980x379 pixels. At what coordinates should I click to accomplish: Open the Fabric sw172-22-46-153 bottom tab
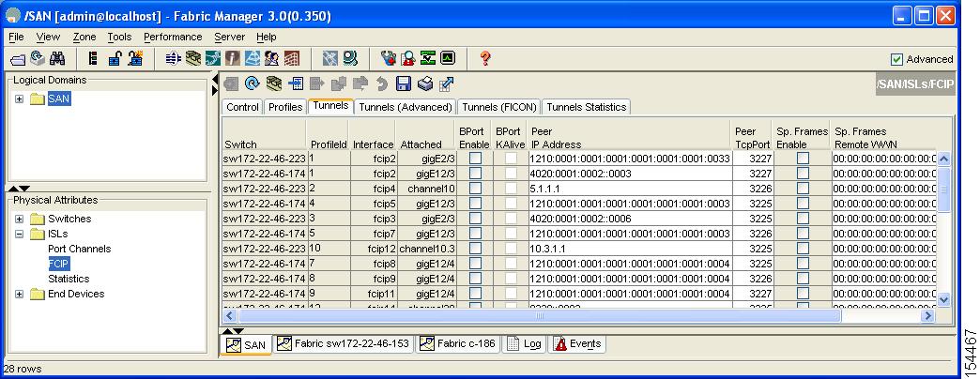[x=344, y=343]
